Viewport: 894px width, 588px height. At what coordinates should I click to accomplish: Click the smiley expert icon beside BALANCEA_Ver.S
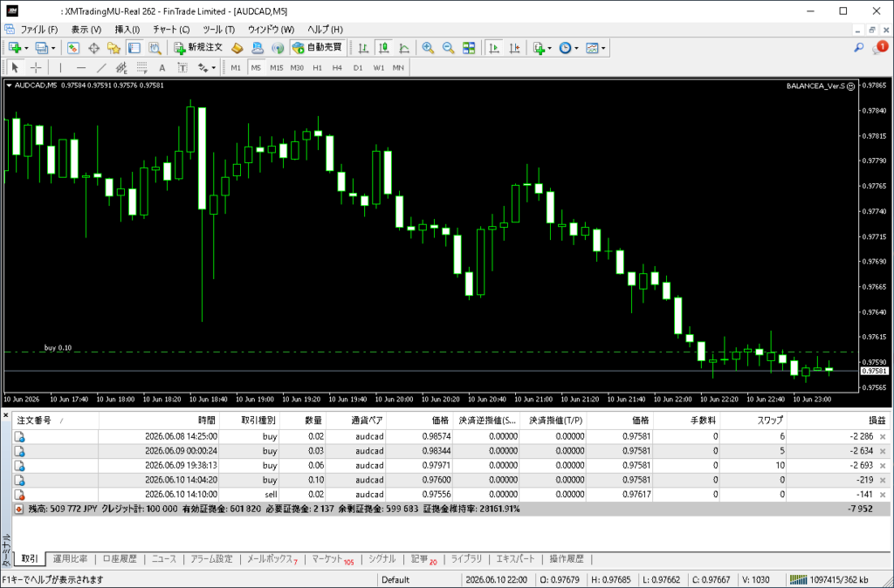tap(850, 86)
